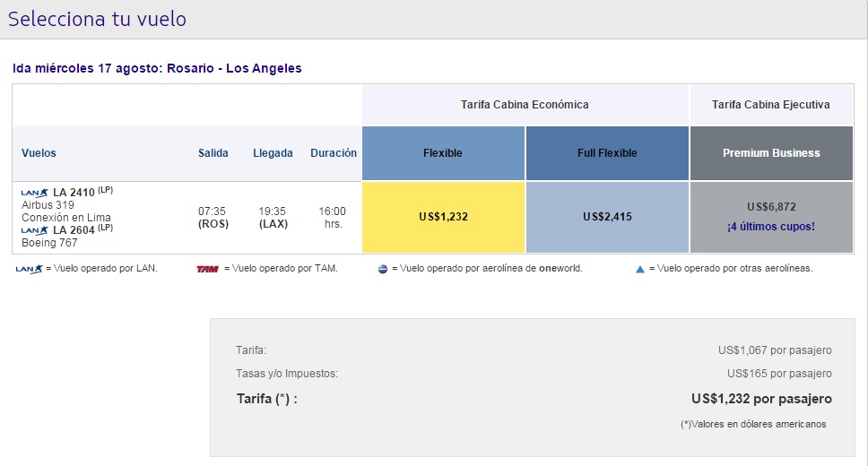
Task: Click the Airbus 319 aircraft label
Action: pos(48,205)
